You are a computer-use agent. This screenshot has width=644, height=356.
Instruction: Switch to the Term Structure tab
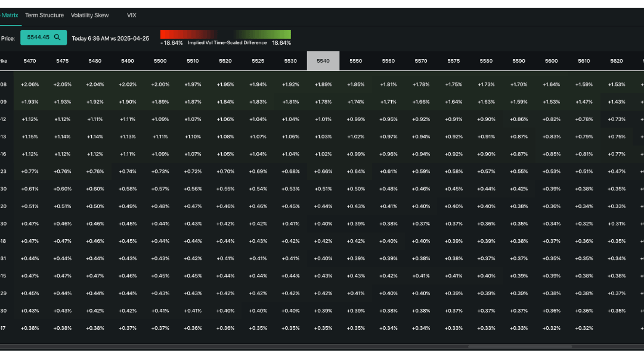pos(44,15)
